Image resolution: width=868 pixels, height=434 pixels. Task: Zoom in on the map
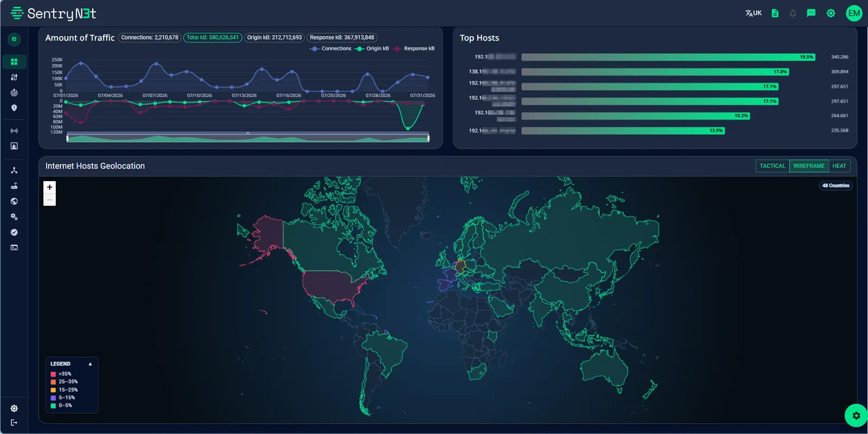(49, 187)
